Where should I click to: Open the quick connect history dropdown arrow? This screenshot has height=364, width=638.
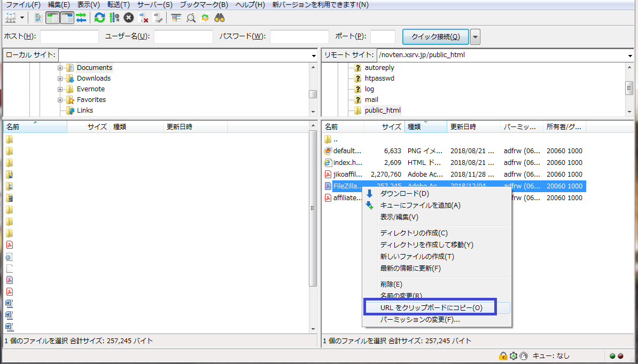(x=475, y=37)
